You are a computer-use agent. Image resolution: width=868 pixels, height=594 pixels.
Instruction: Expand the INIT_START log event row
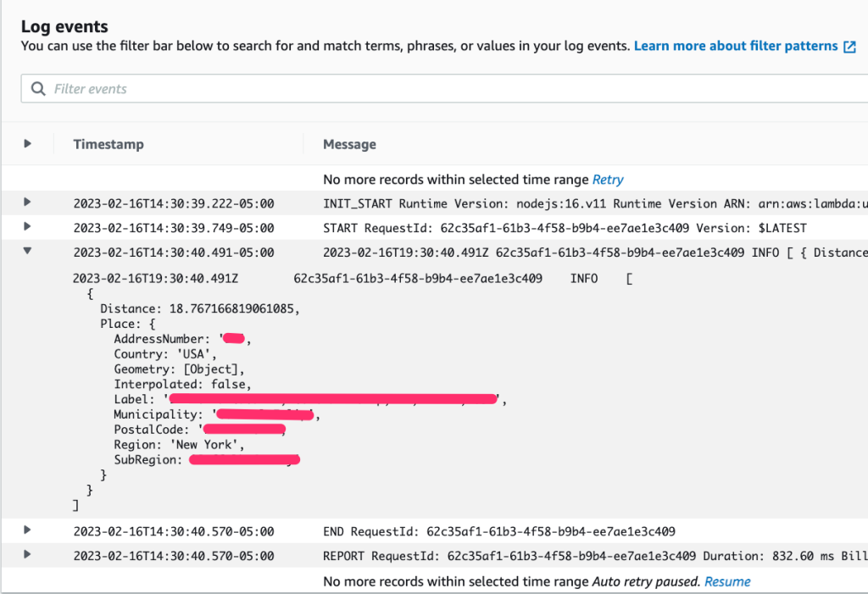[x=26, y=203]
